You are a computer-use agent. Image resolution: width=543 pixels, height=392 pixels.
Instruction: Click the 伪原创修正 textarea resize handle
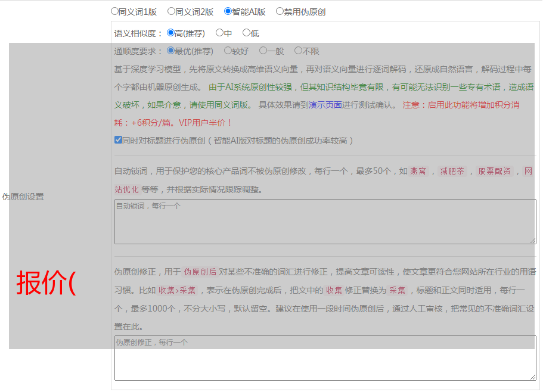[533, 377]
